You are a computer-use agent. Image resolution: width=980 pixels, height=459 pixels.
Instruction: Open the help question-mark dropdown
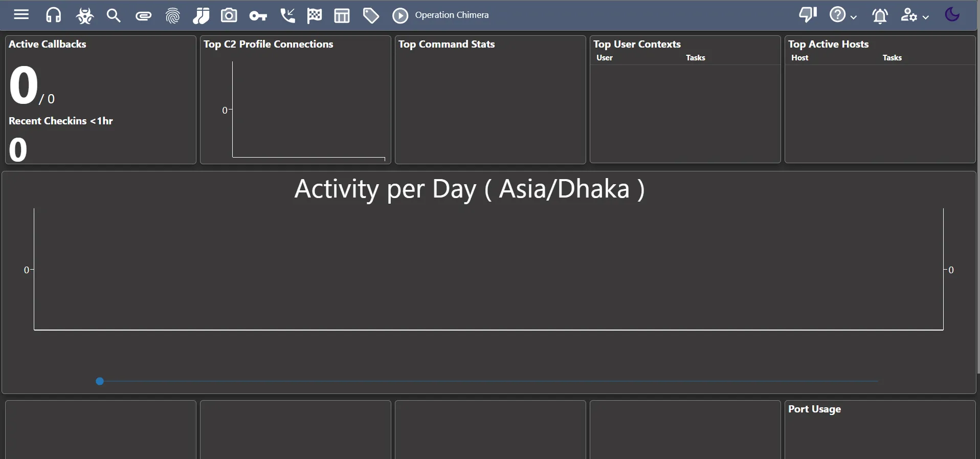point(842,15)
